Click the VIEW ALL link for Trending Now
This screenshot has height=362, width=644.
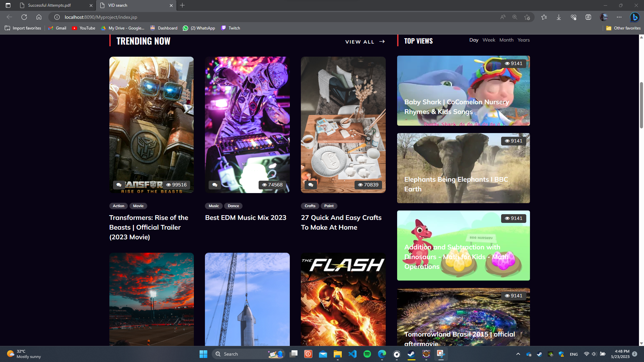pyautogui.click(x=360, y=42)
